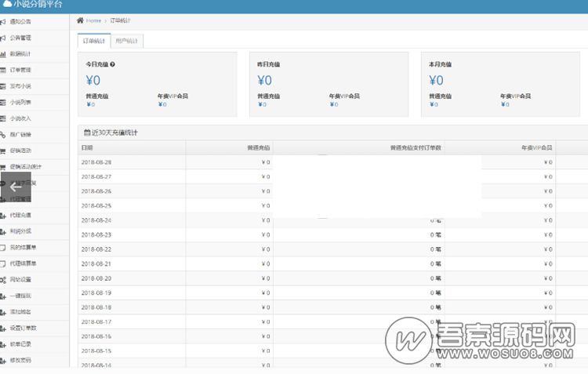Open 小说列表 in the sidebar
588x374 pixels.
coord(20,102)
